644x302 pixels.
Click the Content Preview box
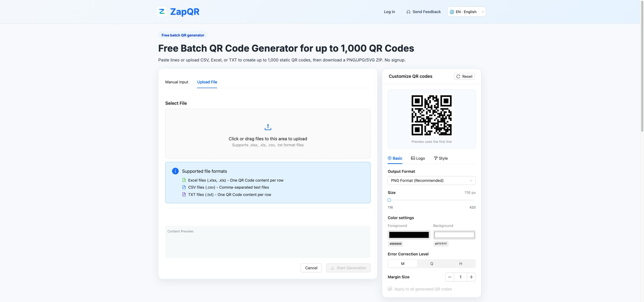(x=268, y=242)
